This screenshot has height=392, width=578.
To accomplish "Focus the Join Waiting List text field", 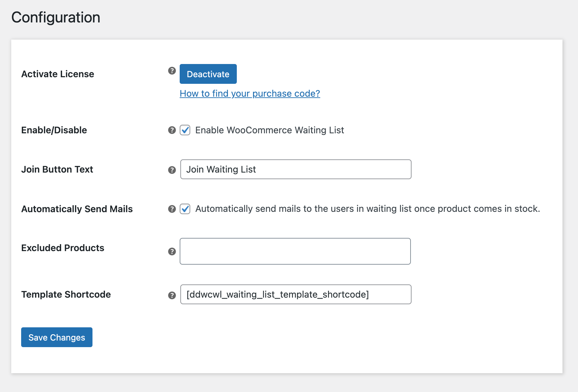I will point(296,169).
